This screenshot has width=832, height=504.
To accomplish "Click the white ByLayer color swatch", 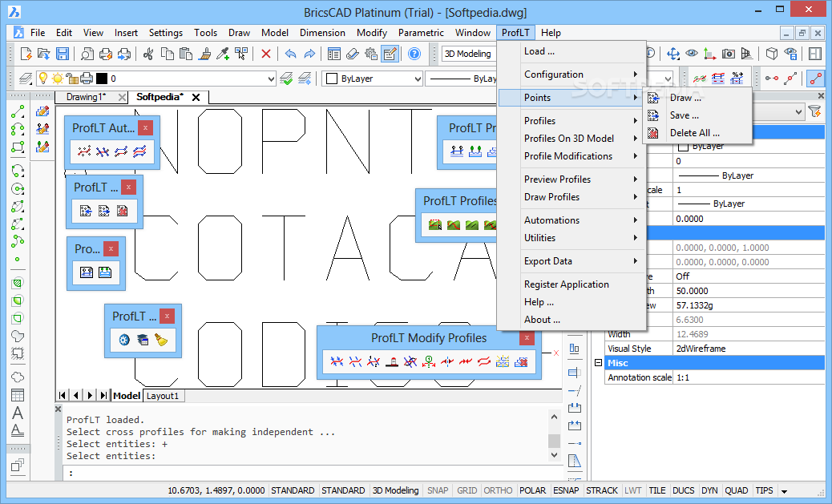I will pyautogui.click(x=332, y=79).
